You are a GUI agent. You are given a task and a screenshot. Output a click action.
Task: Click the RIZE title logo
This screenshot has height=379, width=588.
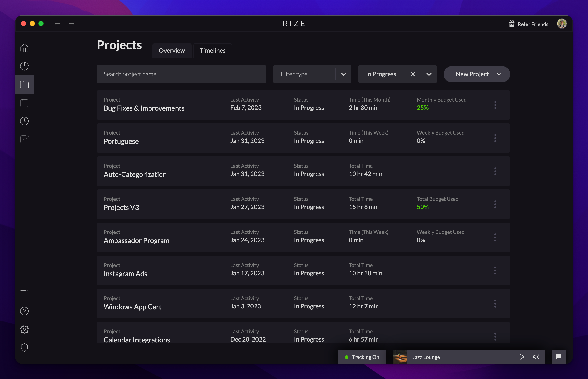pos(294,24)
